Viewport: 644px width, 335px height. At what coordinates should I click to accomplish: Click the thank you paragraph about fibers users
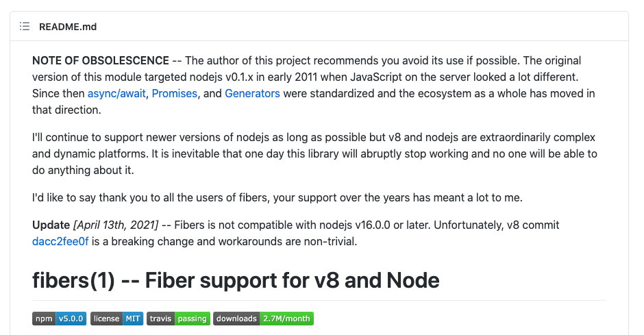277,197
